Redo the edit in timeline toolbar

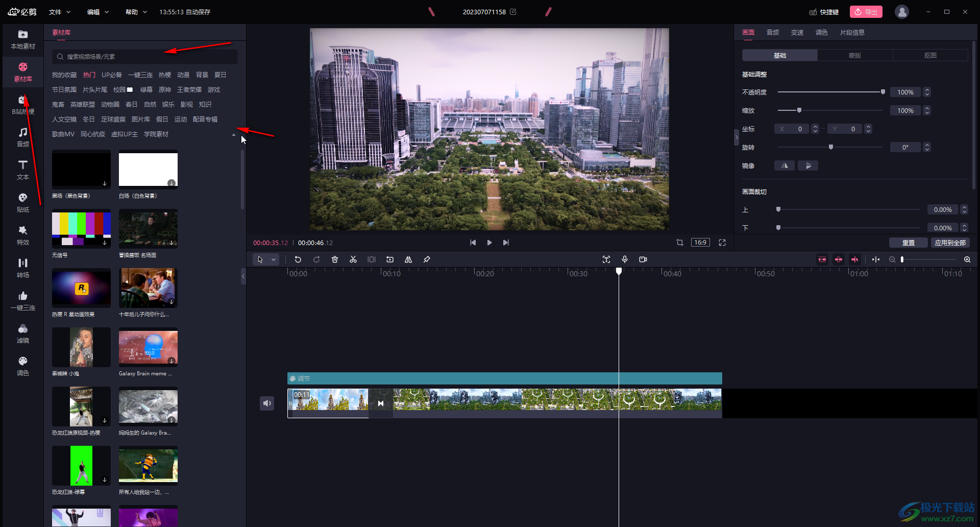316,259
